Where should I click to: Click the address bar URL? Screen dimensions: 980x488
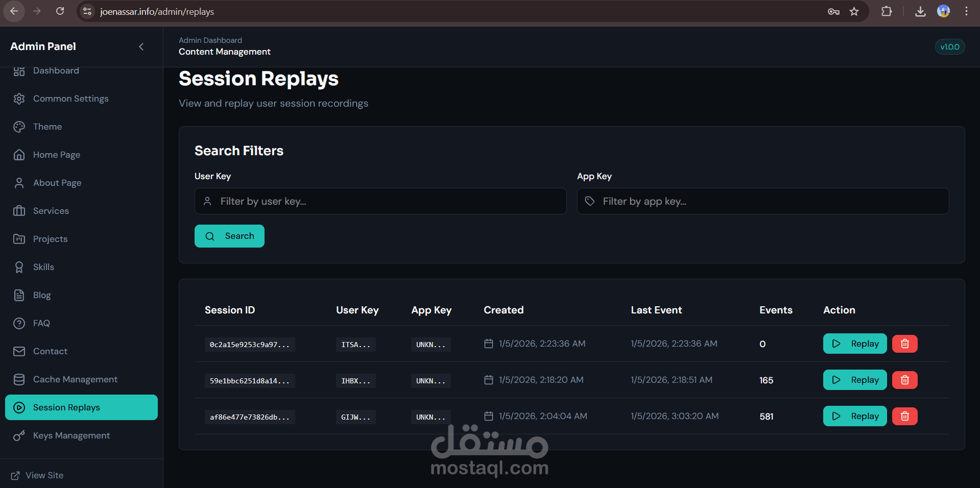click(157, 12)
